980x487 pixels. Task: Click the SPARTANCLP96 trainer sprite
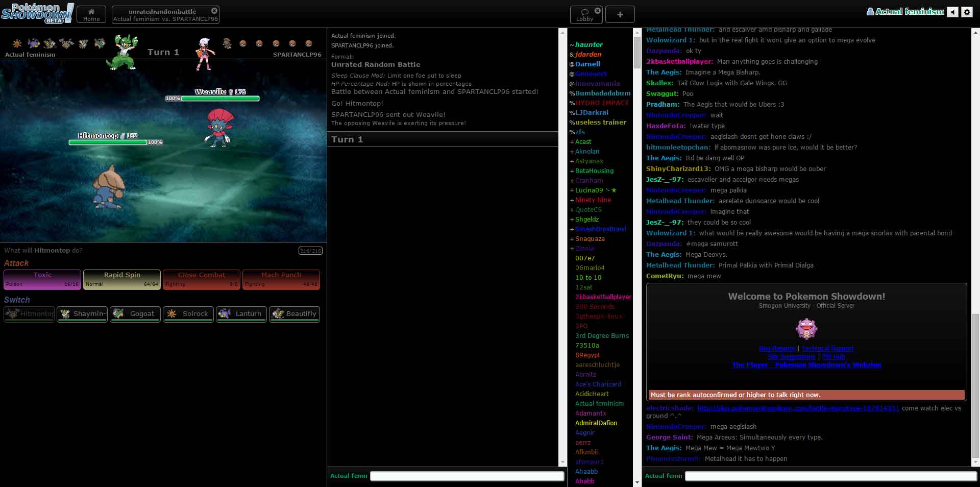[205, 53]
